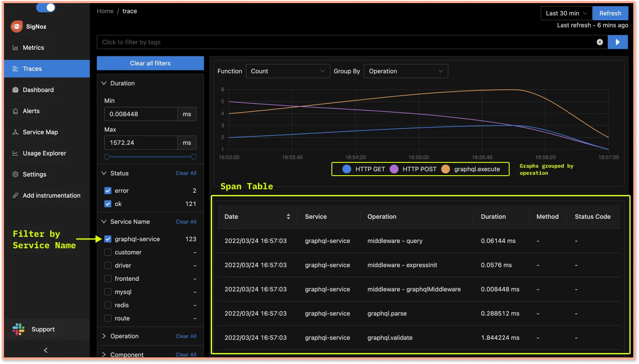Toggle the dark mode switch
The width and height of the screenshot is (639, 364).
click(x=46, y=7)
